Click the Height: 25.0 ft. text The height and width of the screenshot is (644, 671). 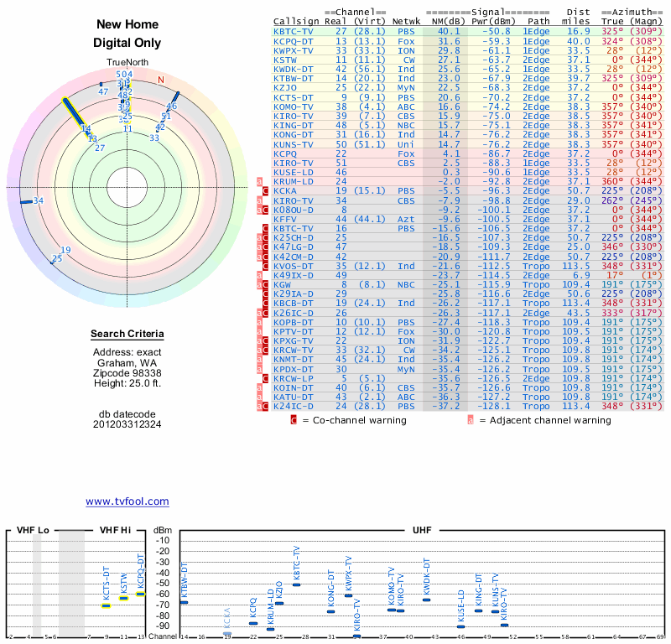tap(127, 383)
